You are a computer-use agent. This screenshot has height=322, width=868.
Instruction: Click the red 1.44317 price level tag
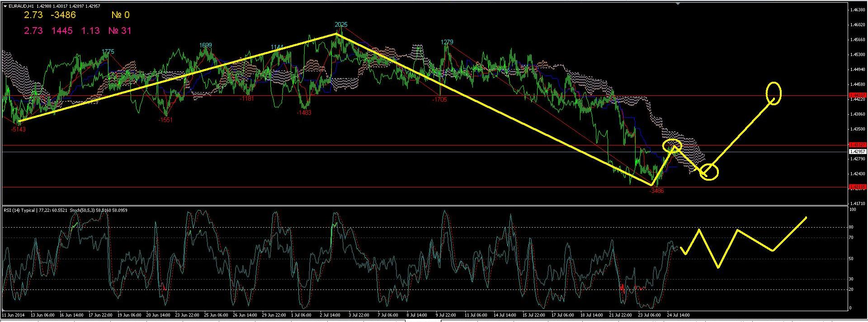pyautogui.click(x=857, y=95)
